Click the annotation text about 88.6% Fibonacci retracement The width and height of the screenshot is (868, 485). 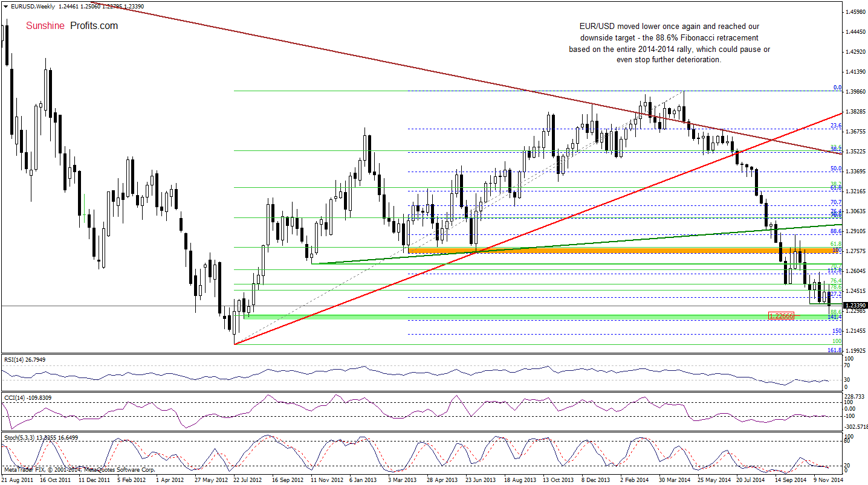(x=669, y=43)
